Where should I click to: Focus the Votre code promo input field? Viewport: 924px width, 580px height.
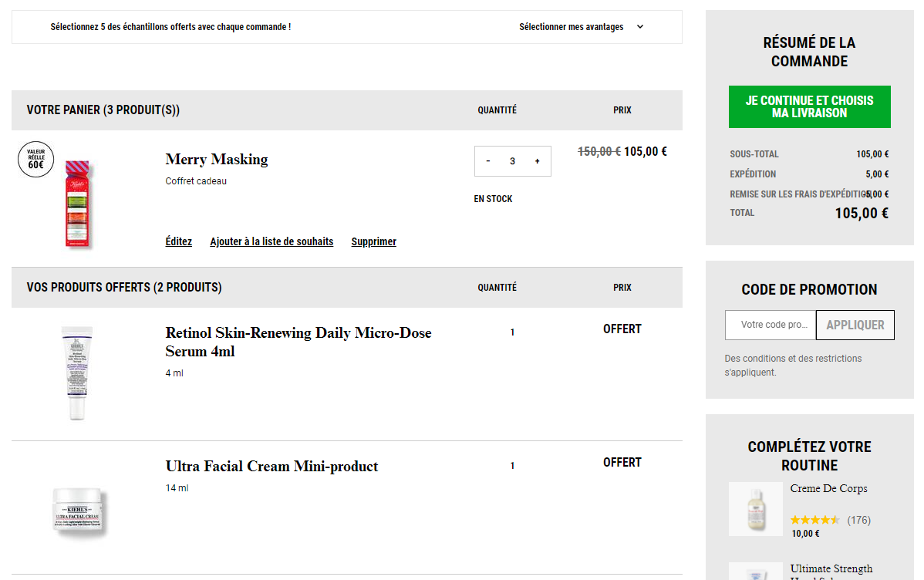coord(771,325)
